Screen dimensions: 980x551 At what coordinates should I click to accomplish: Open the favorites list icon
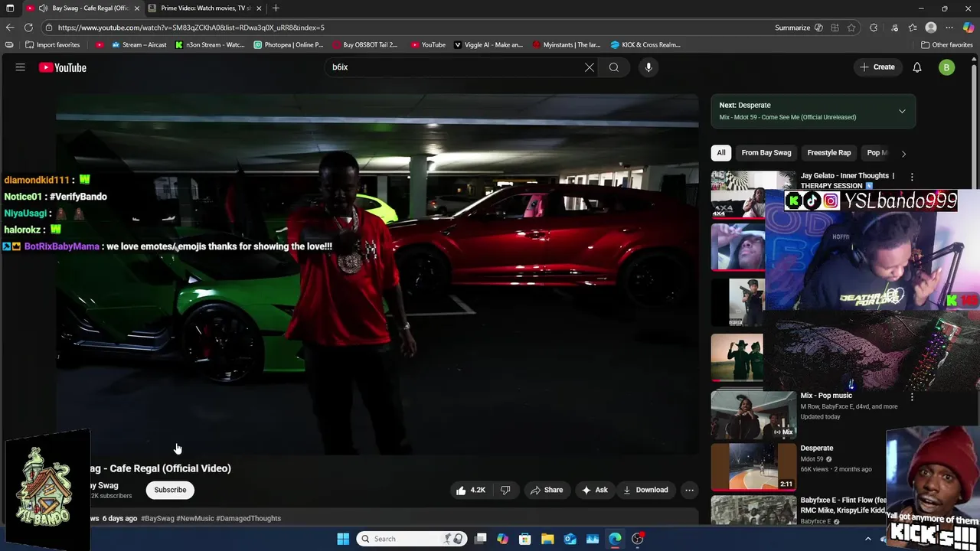[x=913, y=28]
